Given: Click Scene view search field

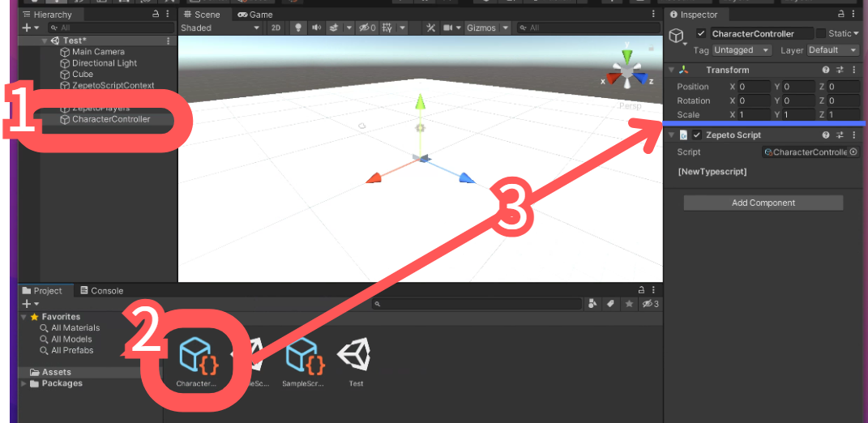Looking at the screenshot, I should (588, 28).
